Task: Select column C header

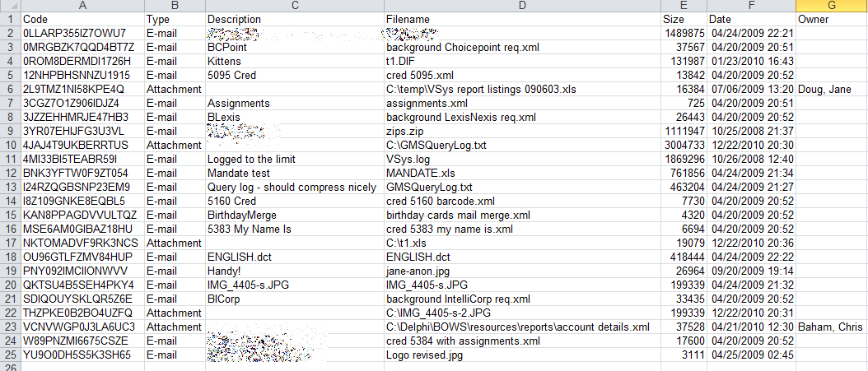Action: point(293,6)
